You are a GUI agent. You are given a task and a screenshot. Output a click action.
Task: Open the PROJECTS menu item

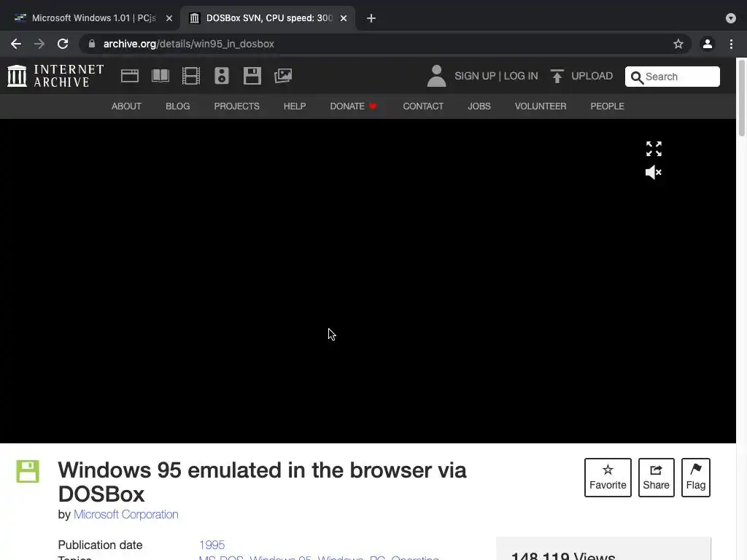tap(237, 106)
